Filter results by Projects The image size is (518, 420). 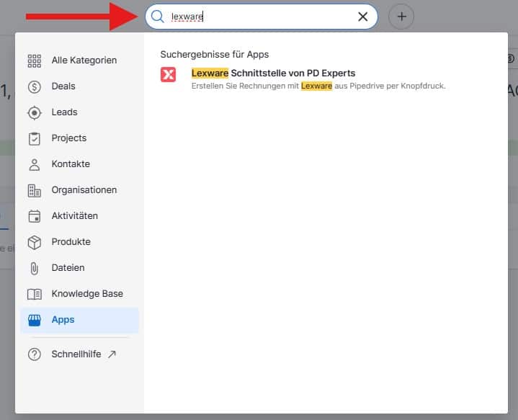click(79, 138)
